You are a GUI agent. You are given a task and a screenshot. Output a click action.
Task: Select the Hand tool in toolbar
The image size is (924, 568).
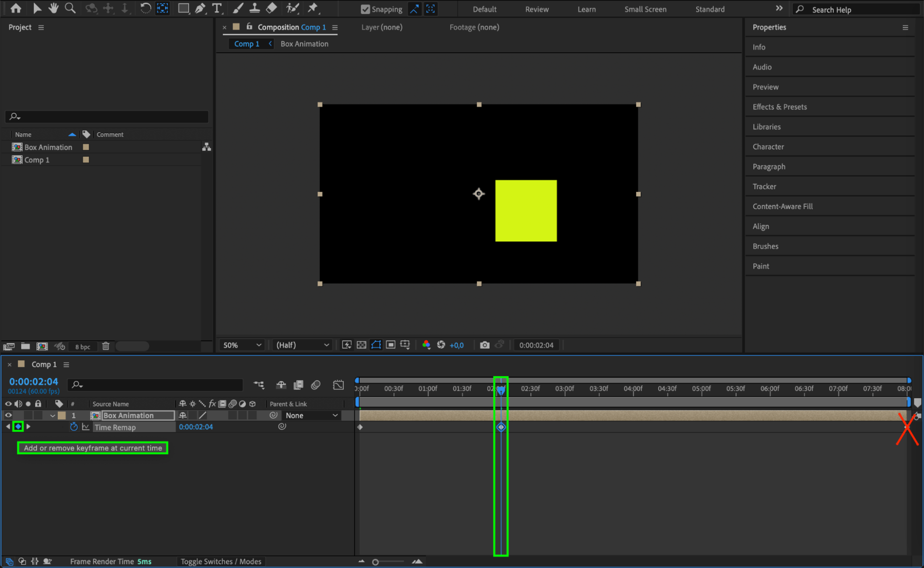click(x=54, y=8)
